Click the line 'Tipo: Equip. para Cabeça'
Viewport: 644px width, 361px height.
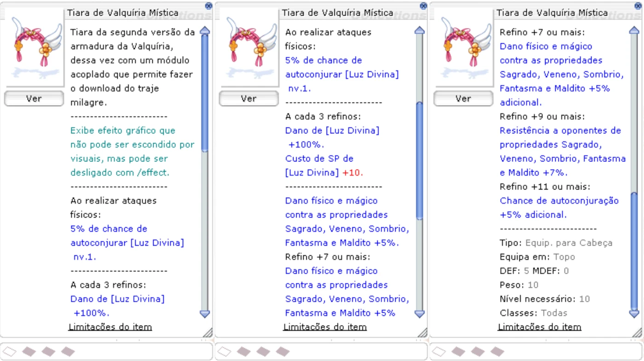(x=556, y=243)
